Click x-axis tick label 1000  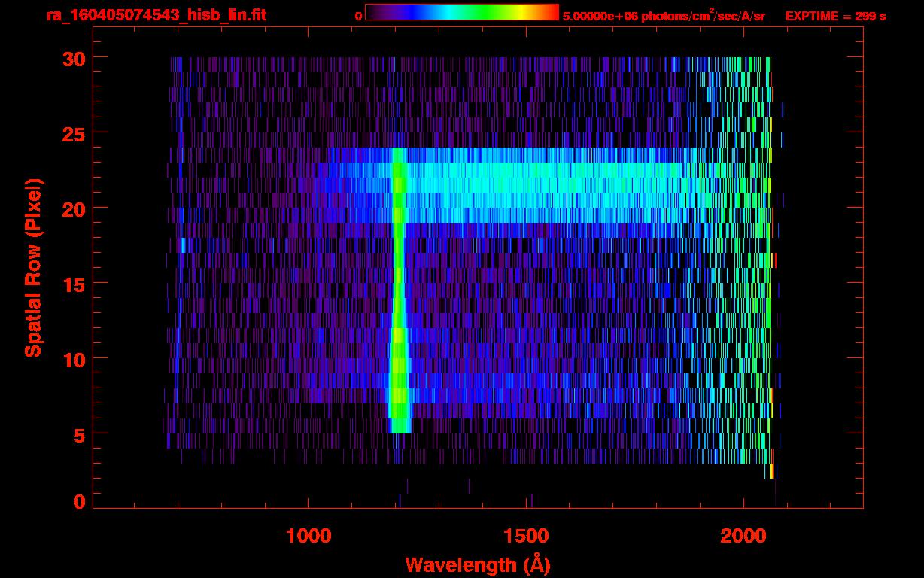coord(309,536)
